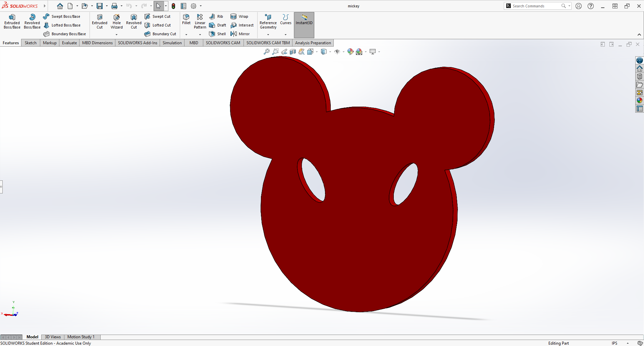The width and height of the screenshot is (644, 346).
Task: Click the Home icon in top toolbar
Action: tap(60, 6)
